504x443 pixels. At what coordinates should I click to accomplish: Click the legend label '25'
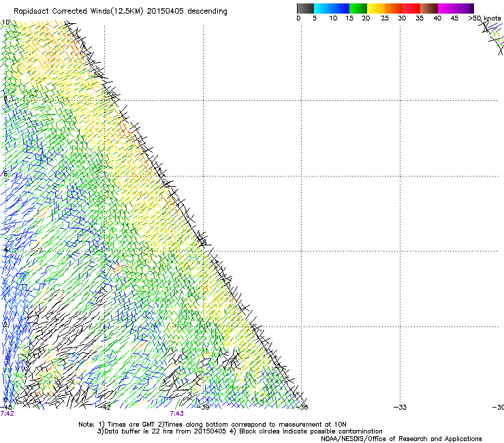click(x=385, y=18)
